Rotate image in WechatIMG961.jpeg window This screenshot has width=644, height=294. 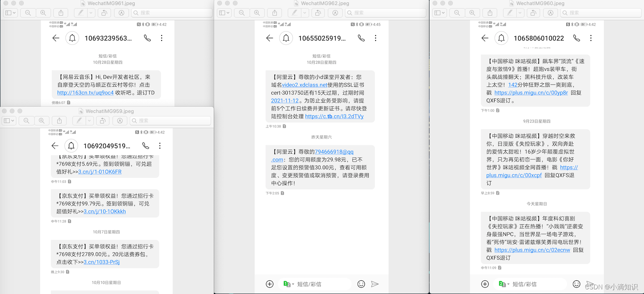pos(104,13)
